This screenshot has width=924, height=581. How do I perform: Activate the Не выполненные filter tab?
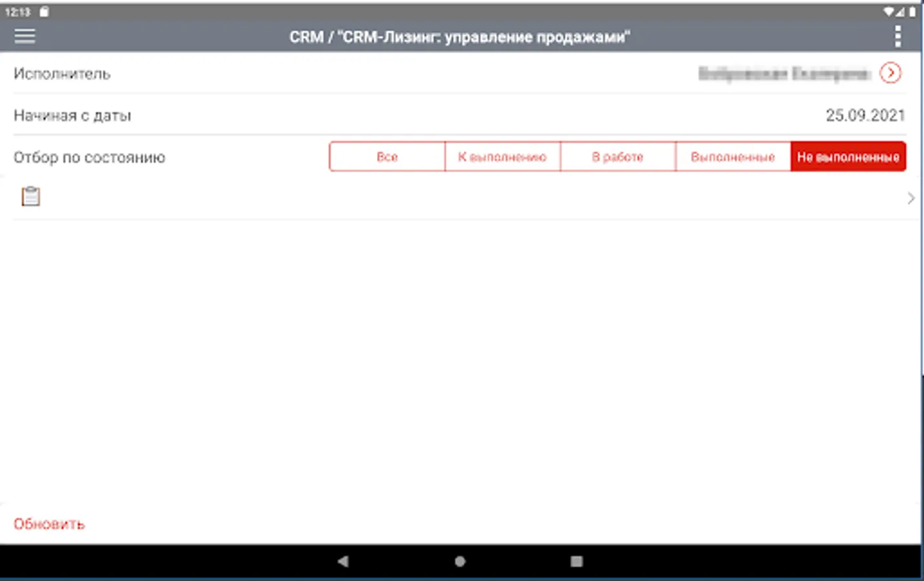coord(848,156)
